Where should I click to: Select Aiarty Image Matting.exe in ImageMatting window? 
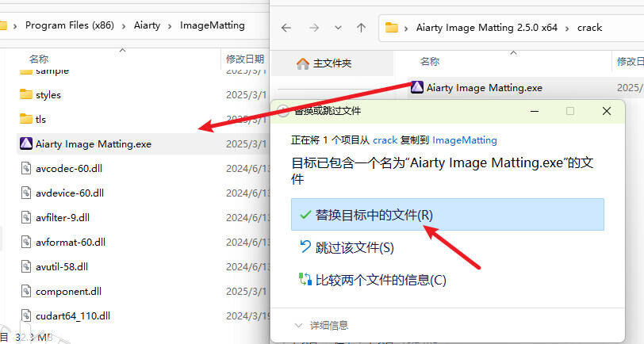tap(94, 144)
